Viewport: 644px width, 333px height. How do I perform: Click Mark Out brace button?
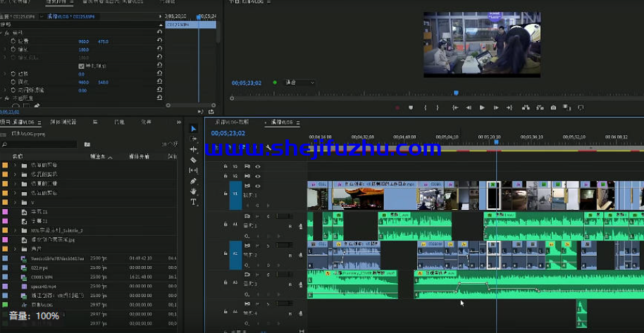(x=438, y=108)
